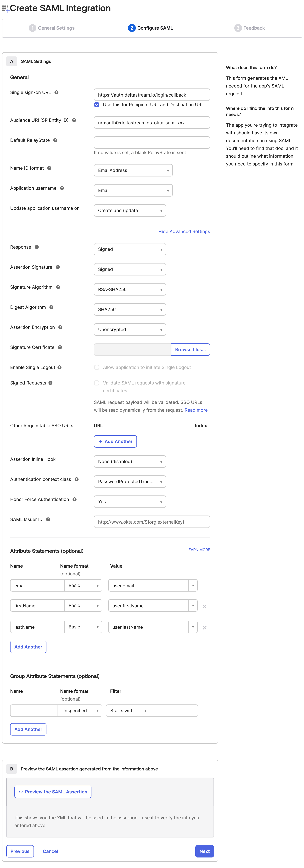Focus the group attribute filter value field
The height and width of the screenshot is (868, 304).
(x=174, y=711)
